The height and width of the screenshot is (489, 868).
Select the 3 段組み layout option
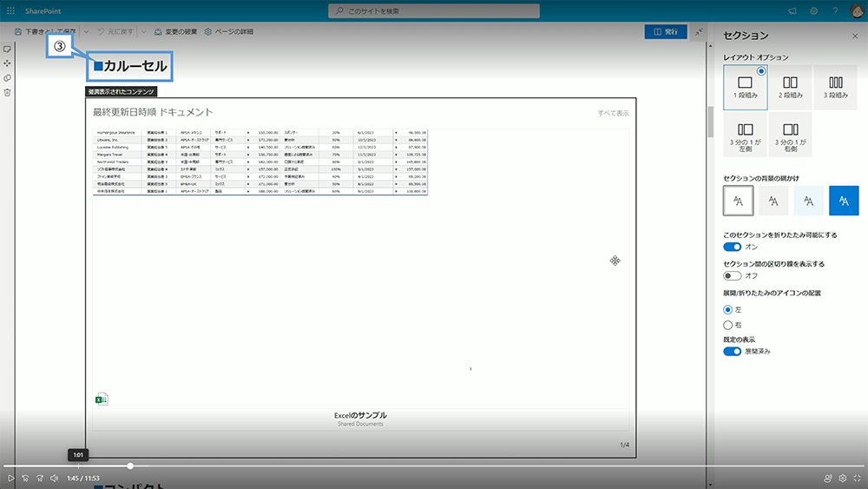pyautogui.click(x=835, y=87)
